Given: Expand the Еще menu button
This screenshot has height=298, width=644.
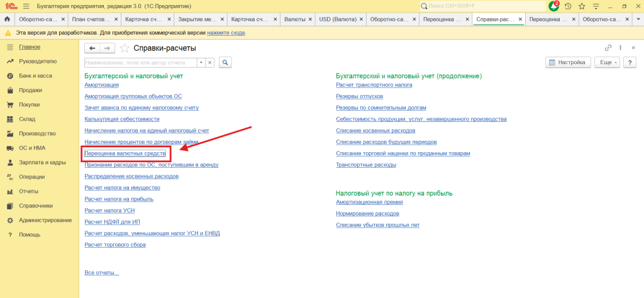Looking at the screenshot, I should click(607, 62).
